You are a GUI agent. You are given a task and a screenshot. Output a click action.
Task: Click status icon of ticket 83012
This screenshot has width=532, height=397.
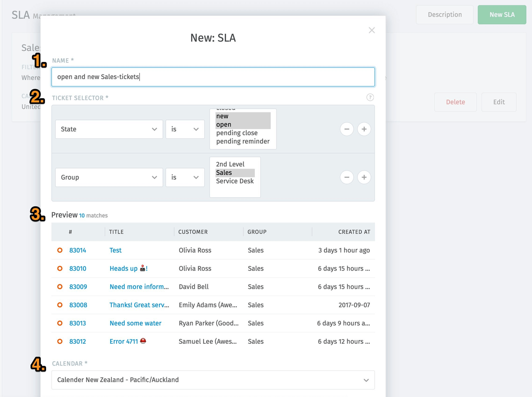coord(60,341)
